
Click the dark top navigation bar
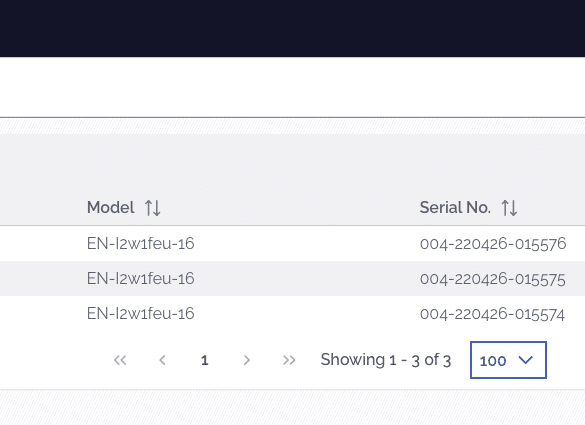292,28
